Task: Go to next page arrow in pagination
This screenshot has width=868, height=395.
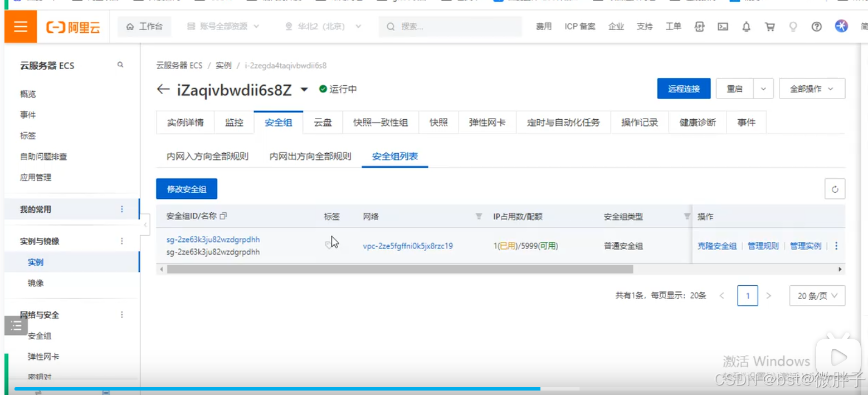Action: pyautogui.click(x=769, y=296)
